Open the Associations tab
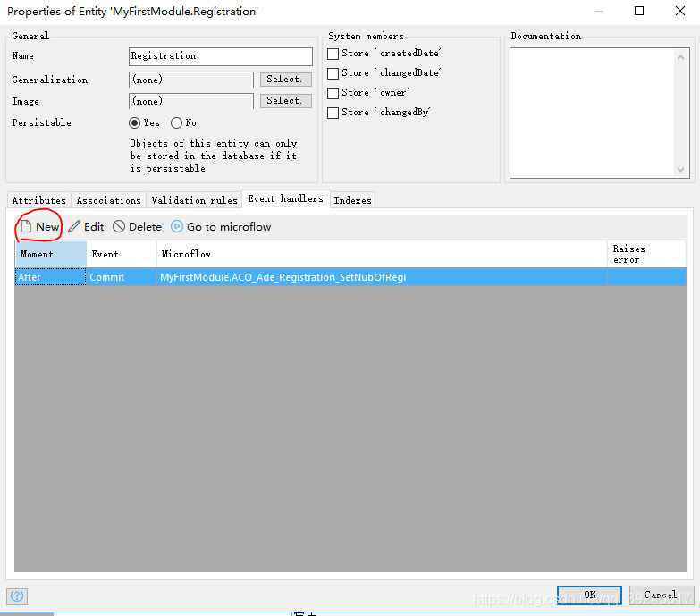The width and height of the screenshot is (700, 616). tap(108, 200)
